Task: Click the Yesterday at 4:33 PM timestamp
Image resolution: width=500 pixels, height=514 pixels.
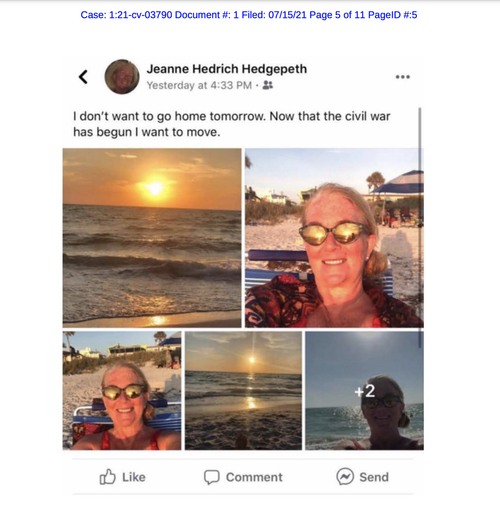Action: 199,85
